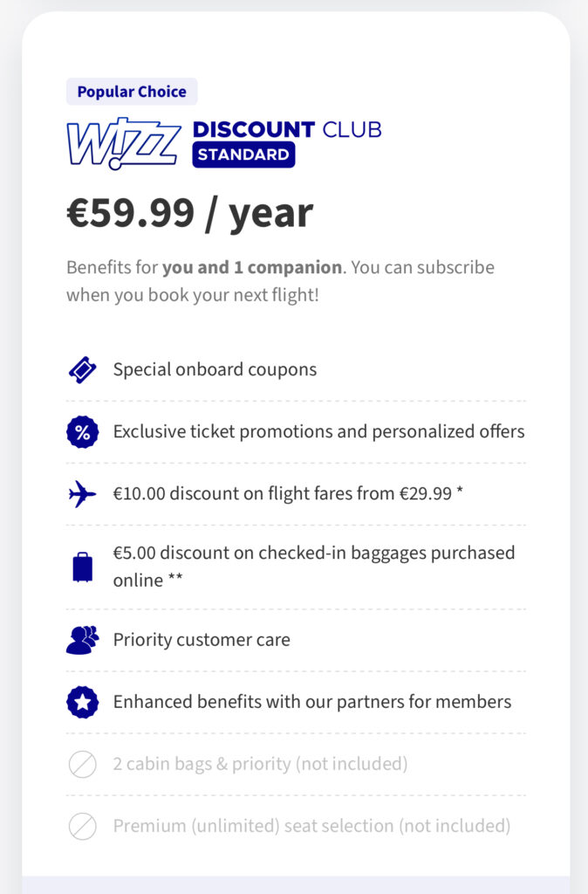Click the star badge partners icon
This screenshot has width=588, height=894.
point(83,702)
